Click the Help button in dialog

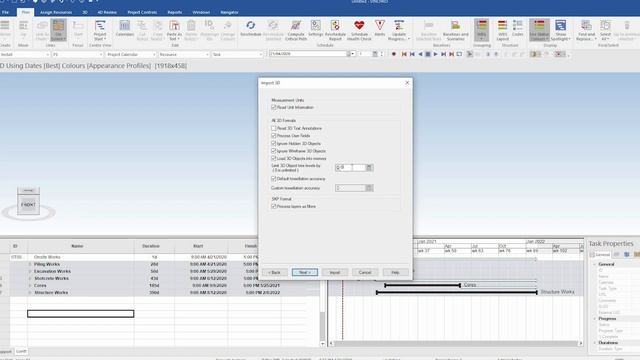point(395,272)
